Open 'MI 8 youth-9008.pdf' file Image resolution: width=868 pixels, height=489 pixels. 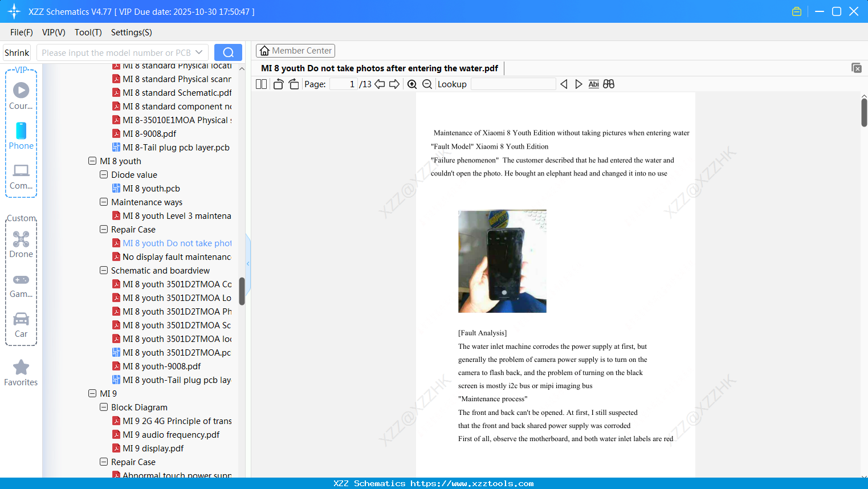tap(157, 366)
